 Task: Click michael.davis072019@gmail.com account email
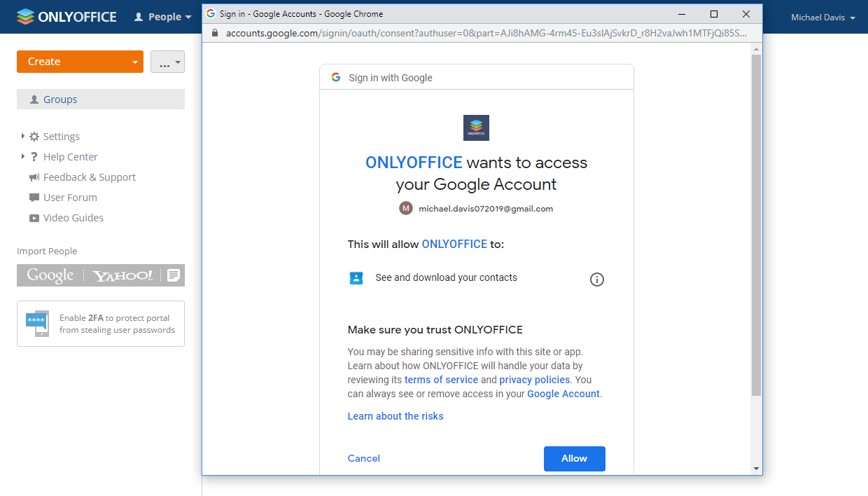click(486, 208)
